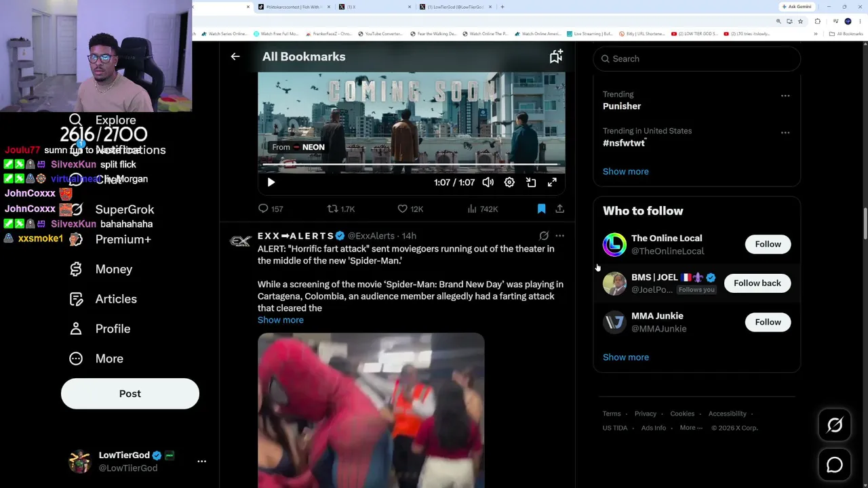868x488 pixels.
Task: Open the YouTube Converter bookmark
Action: (x=380, y=34)
